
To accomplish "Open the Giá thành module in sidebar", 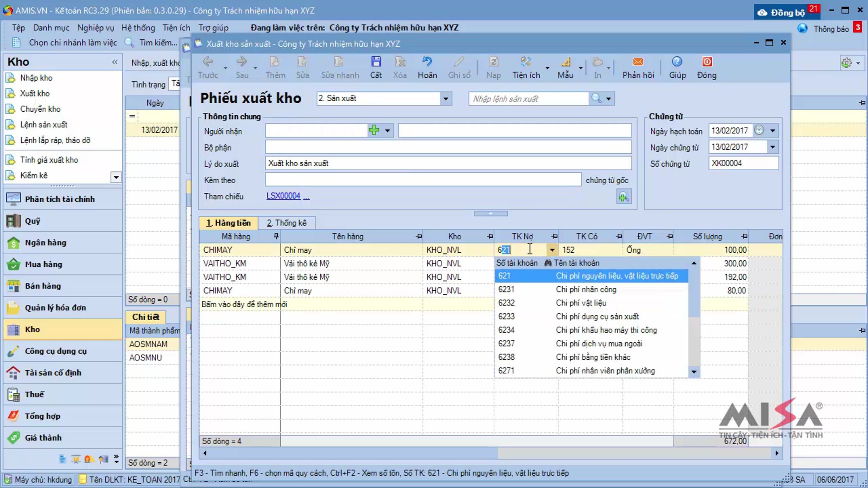I will 63,438.
